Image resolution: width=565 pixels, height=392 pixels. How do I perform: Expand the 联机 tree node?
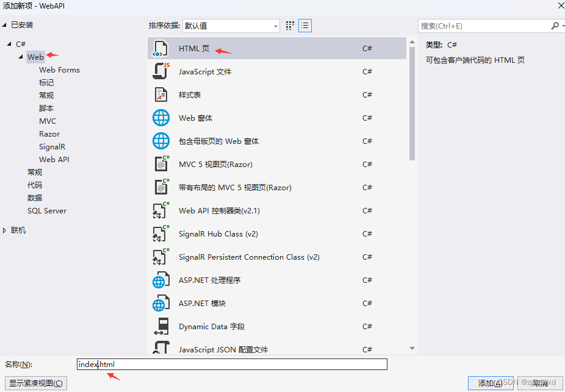click(x=4, y=230)
